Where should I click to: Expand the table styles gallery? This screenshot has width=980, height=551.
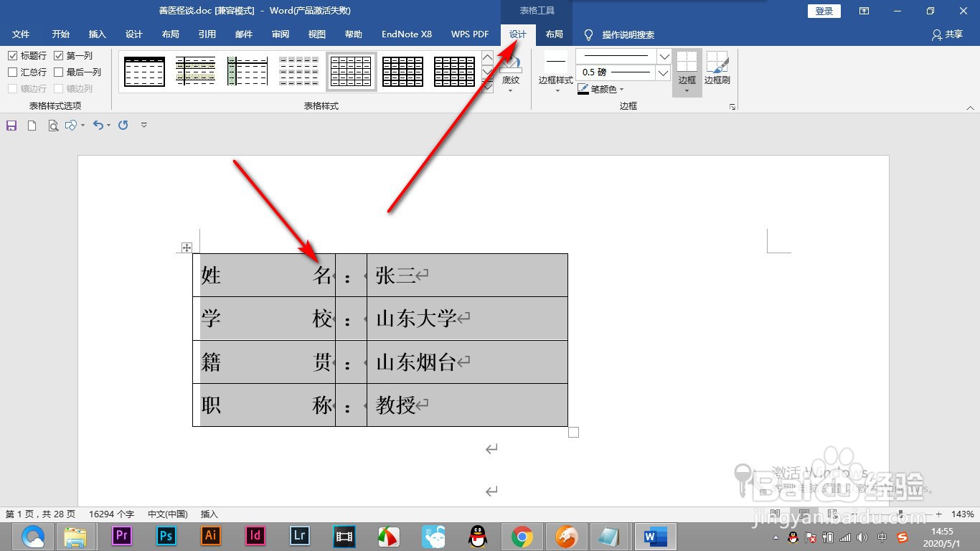pos(487,86)
